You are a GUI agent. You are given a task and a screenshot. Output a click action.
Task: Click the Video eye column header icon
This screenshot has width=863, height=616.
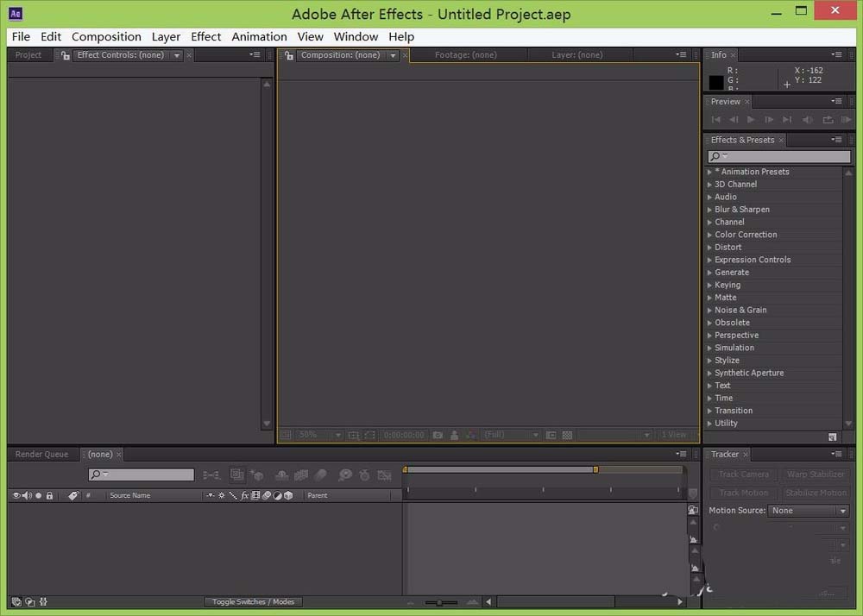coord(16,495)
